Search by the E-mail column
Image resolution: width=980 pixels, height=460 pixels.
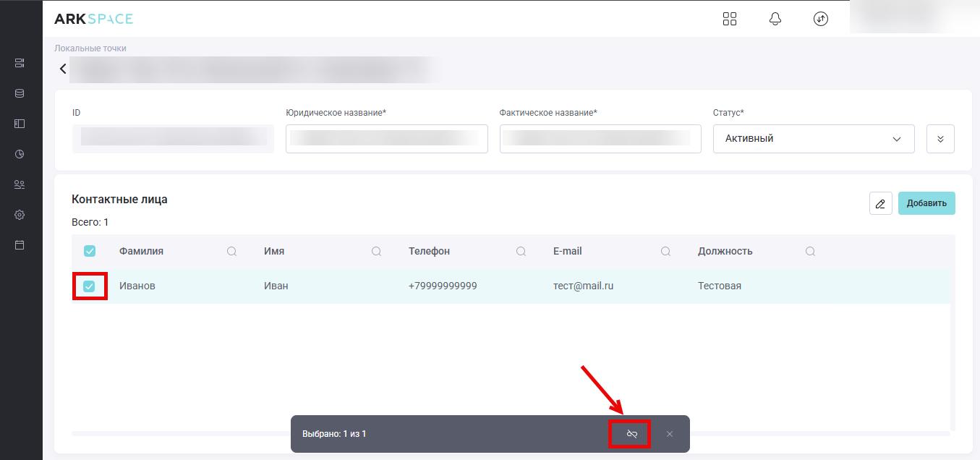[665, 251]
